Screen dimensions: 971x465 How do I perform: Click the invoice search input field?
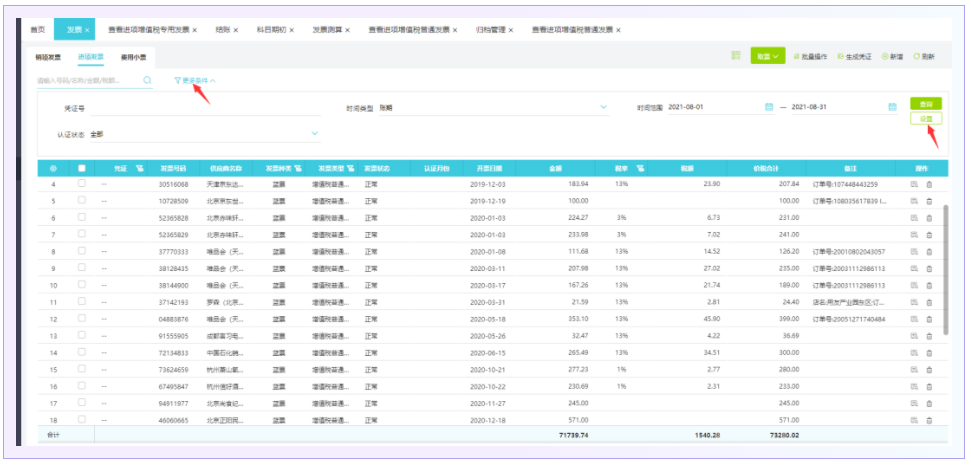click(87, 80)
